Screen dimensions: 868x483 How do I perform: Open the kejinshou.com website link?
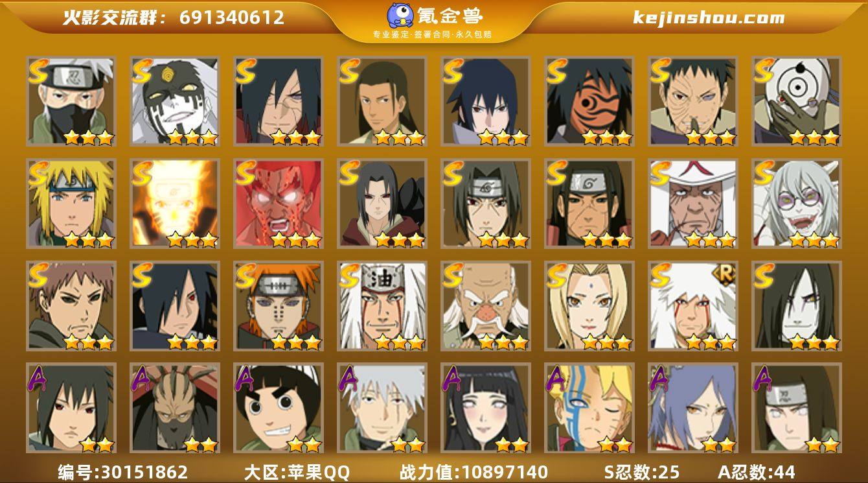[709, 18]
